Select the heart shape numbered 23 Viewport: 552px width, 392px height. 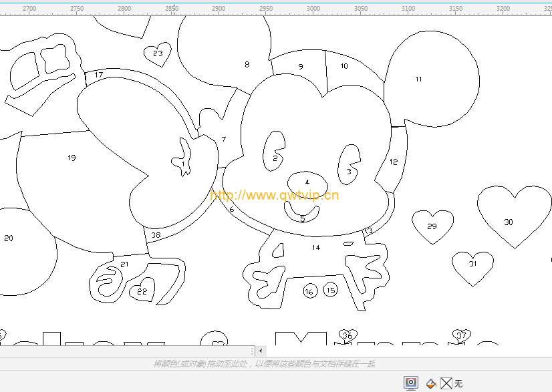coord(158,54)
